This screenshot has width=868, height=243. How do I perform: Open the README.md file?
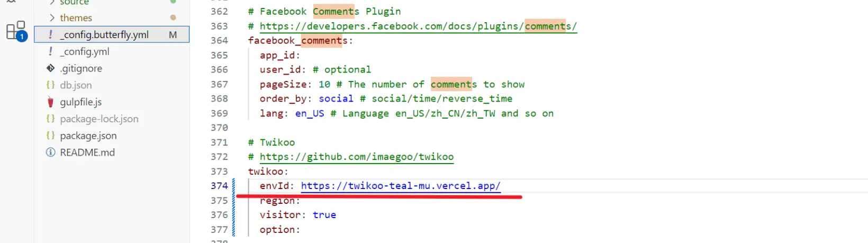tap(87, 152)
